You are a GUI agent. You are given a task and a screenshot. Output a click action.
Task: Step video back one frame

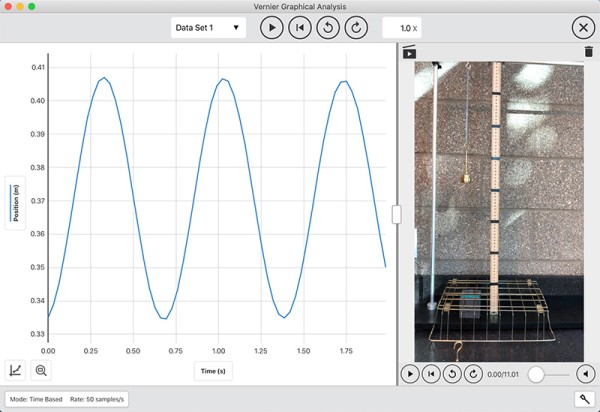pos(450,374)
